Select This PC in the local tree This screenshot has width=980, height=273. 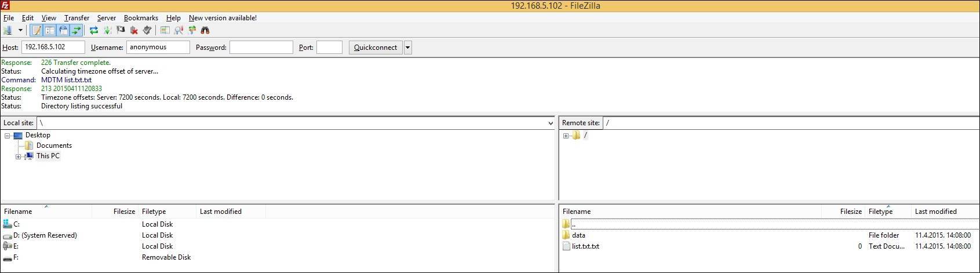pos(48,156)
